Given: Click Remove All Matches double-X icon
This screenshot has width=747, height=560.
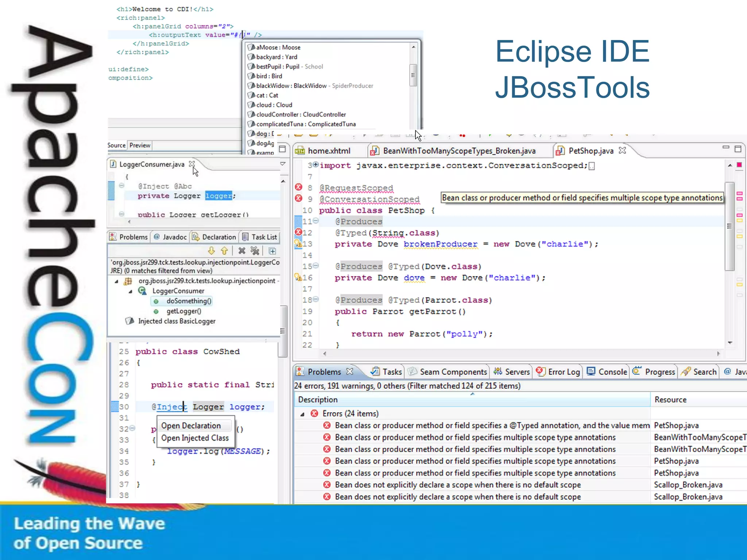Looking at the screenshot, I should pos(255,251).
